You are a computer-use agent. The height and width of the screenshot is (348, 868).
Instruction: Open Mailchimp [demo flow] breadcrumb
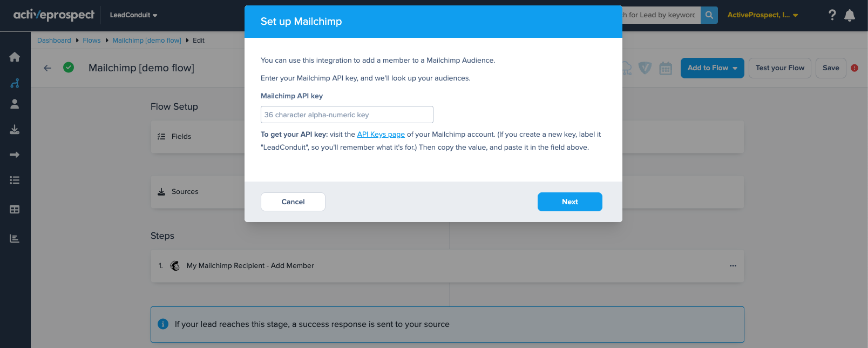[x=147, y=41]
